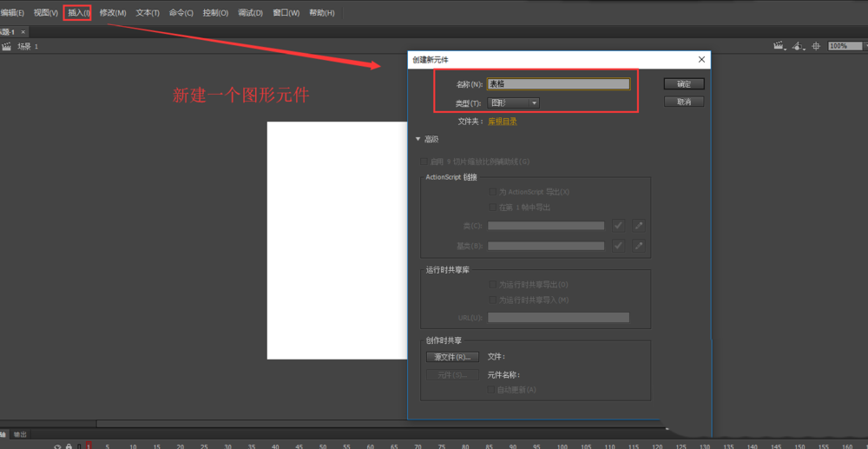Open the 控制(O) menu

click(216, 13)
